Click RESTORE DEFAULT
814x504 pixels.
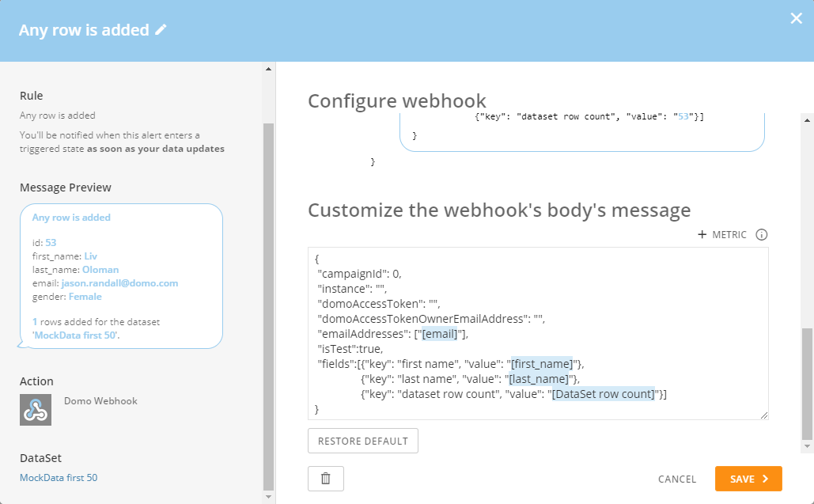pyautogui.click(x=362, y=441)
